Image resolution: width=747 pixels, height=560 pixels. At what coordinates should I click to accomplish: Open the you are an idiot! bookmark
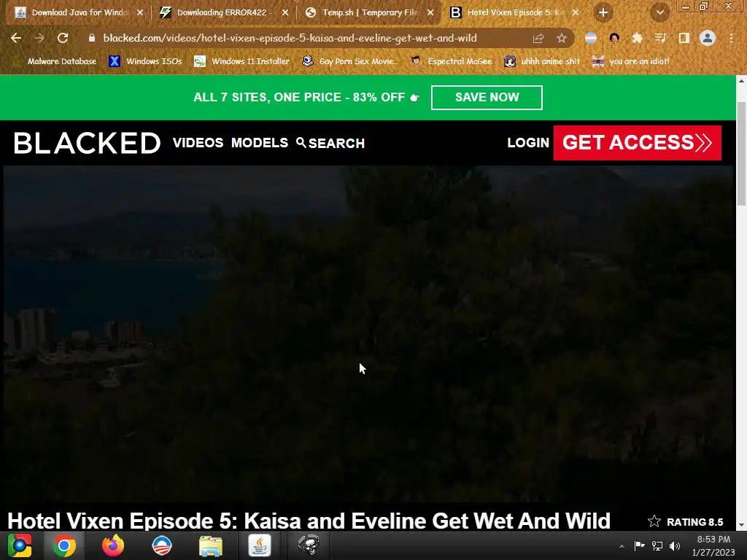[631, 61]
